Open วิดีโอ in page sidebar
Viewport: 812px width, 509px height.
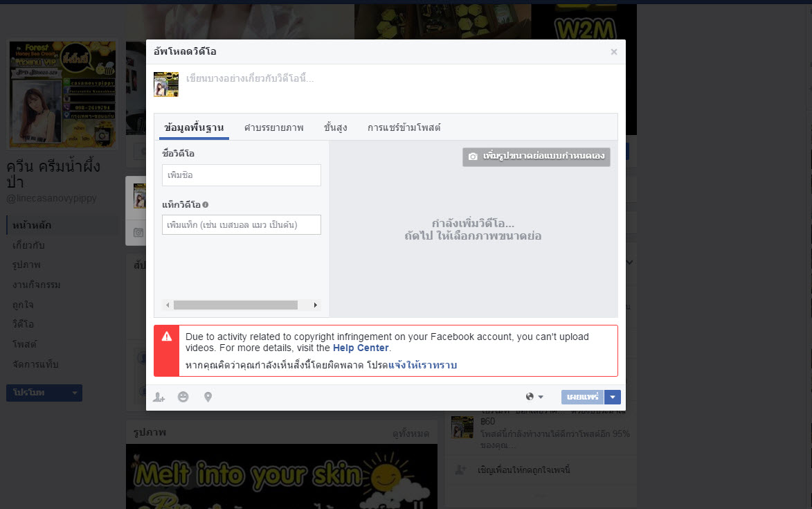(24, 324)
